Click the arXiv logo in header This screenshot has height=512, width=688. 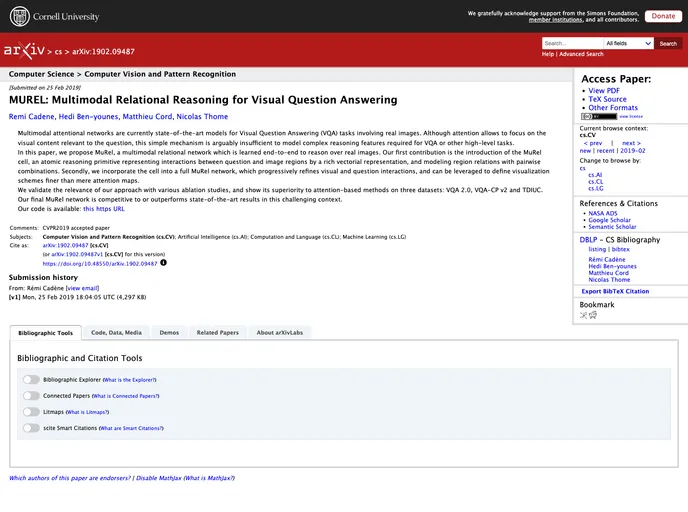pos(24,50)
